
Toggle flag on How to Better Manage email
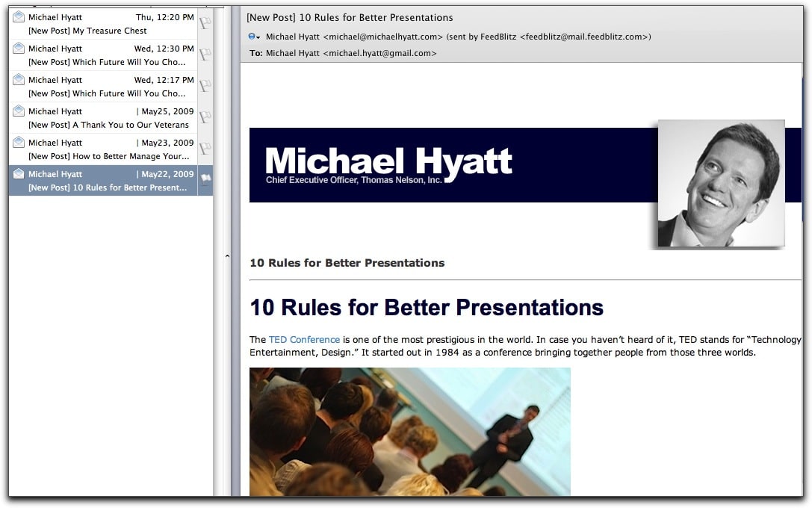[x=205, y=149]
